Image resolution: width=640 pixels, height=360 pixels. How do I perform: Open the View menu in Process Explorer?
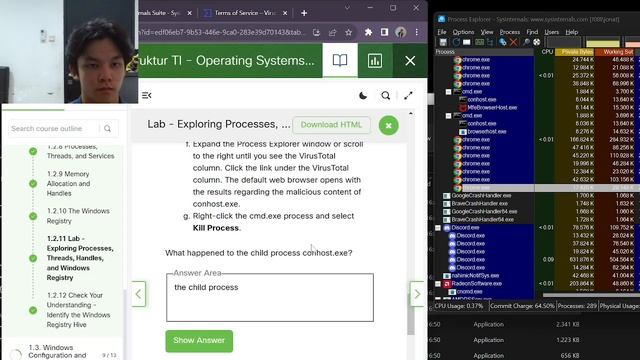pyautogui.click(x=487, y=32)
